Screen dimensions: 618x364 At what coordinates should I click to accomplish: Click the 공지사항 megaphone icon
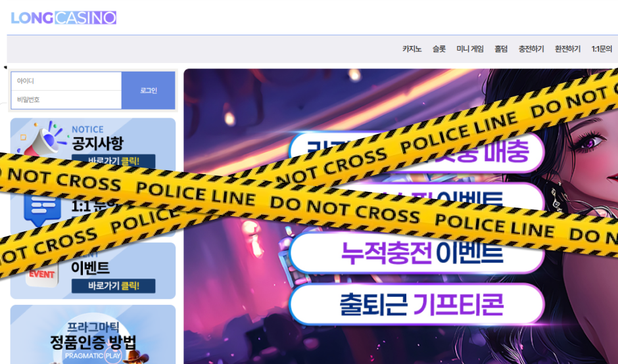(x=43, y=139)
